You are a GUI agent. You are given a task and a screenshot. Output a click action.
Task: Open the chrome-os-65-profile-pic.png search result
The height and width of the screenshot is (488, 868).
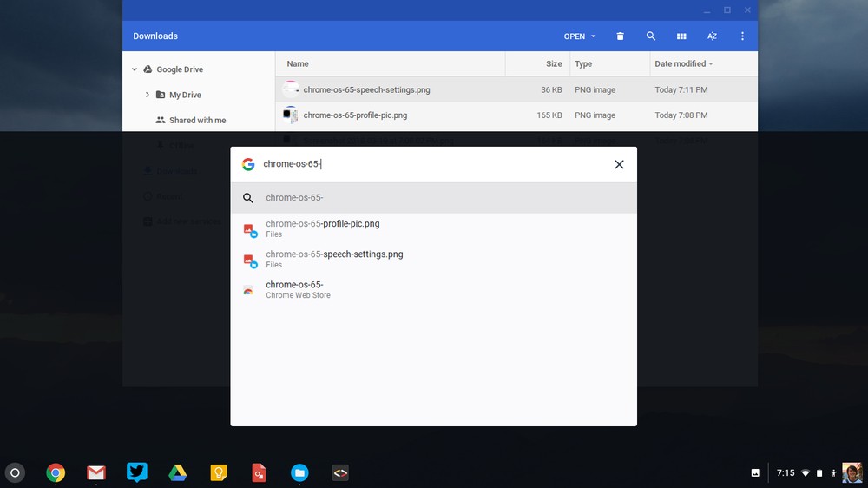coord(433,228)
